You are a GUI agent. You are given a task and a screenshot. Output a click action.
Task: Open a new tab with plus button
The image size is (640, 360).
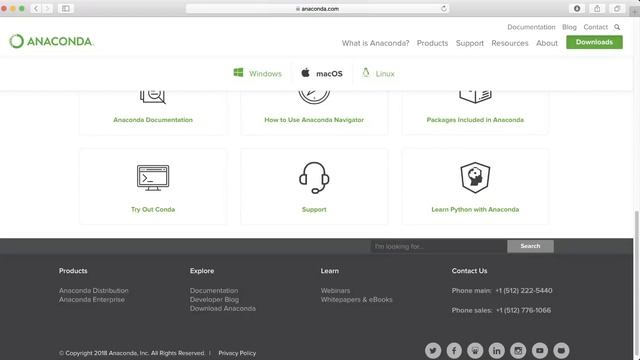point(635,11)
